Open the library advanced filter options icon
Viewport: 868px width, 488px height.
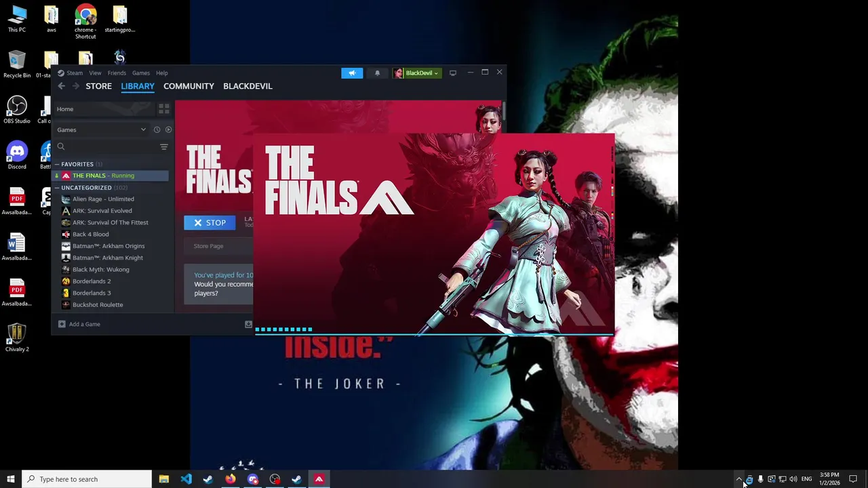pyautogui.click(x=163, y=146)
